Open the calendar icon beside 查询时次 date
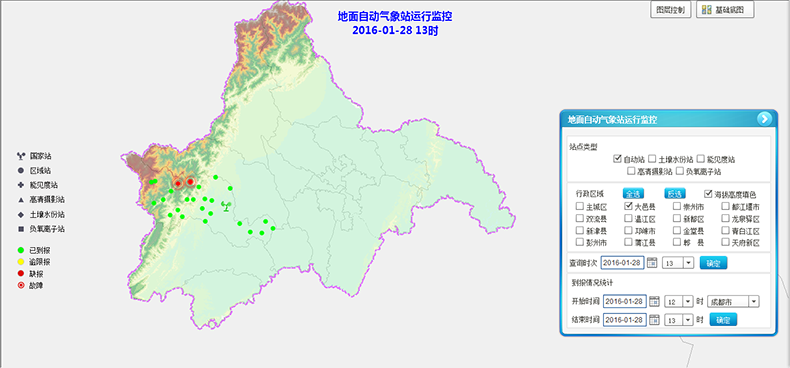Screen dimensions: 790x368 tap(651, 263)
